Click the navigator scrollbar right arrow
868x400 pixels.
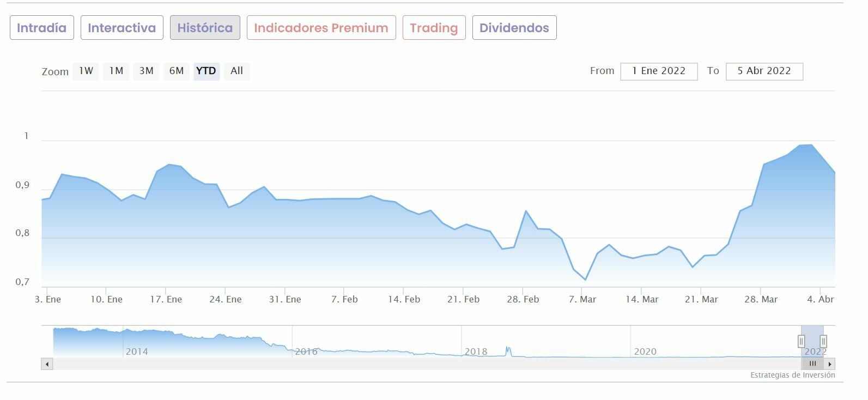tap(829, 364)
